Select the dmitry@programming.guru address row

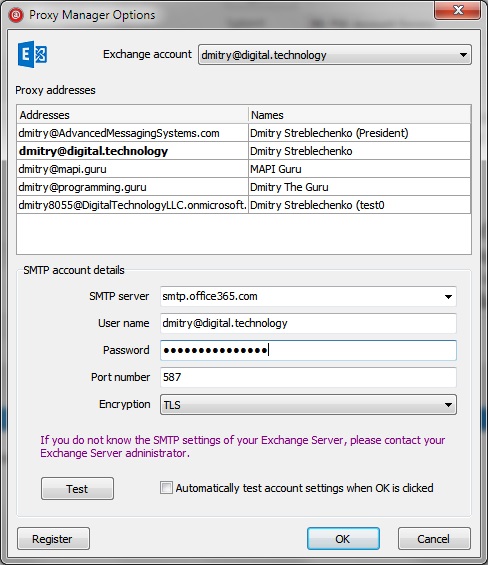pyautogui.click(x=244, y=187)
